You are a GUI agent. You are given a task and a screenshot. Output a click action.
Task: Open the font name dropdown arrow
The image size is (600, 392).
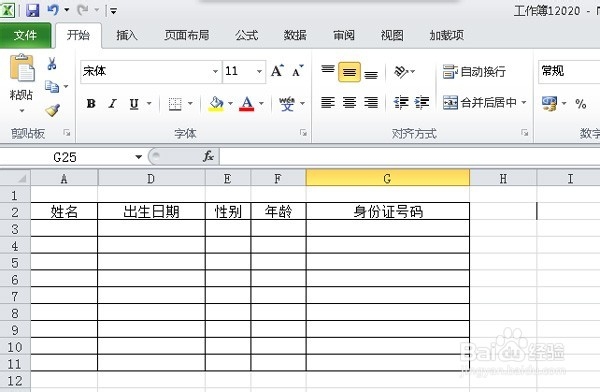[x=215, y=71]
